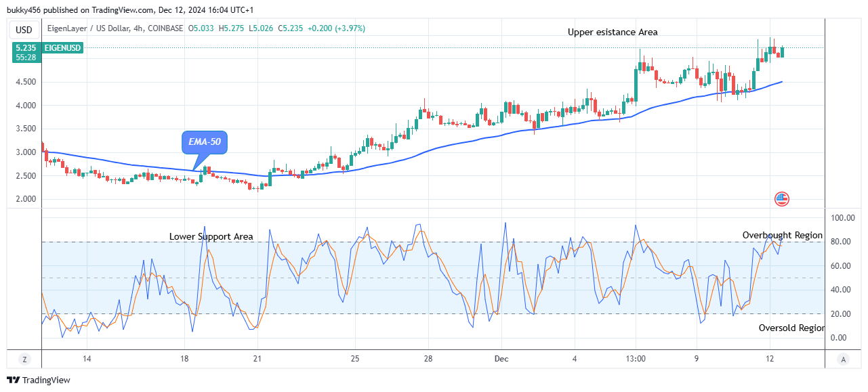Click the Z timezone button
The image size is (868, 392).
coord(24,360)
